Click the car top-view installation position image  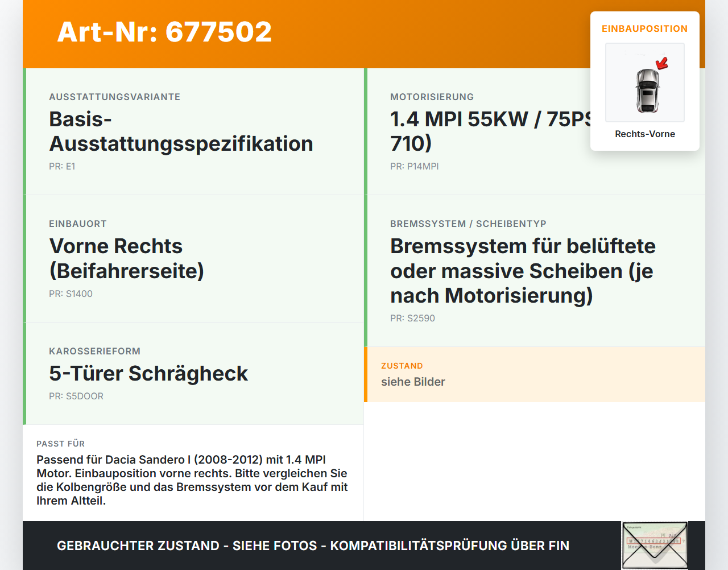645,82
